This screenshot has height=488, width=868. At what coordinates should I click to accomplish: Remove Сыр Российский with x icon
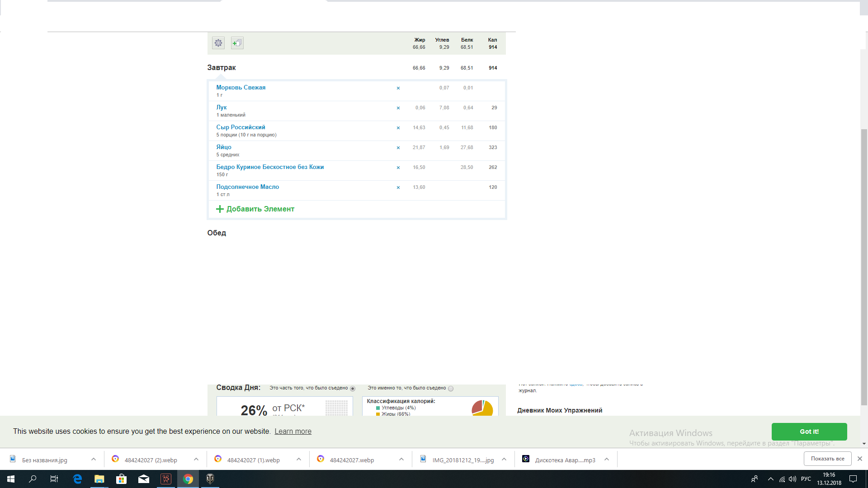pyautogui.click(x=398, y=128)
